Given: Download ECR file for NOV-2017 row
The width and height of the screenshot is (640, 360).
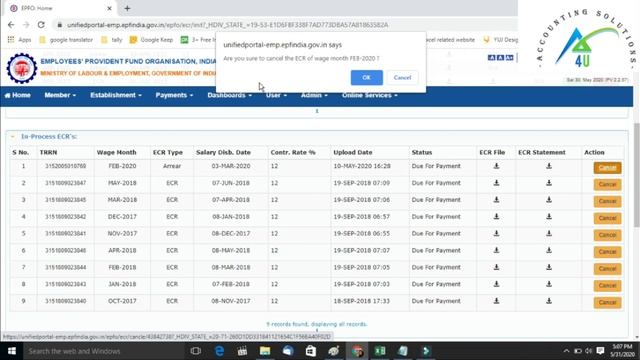Looking at the screenshot, I should (x=496, y=233).
